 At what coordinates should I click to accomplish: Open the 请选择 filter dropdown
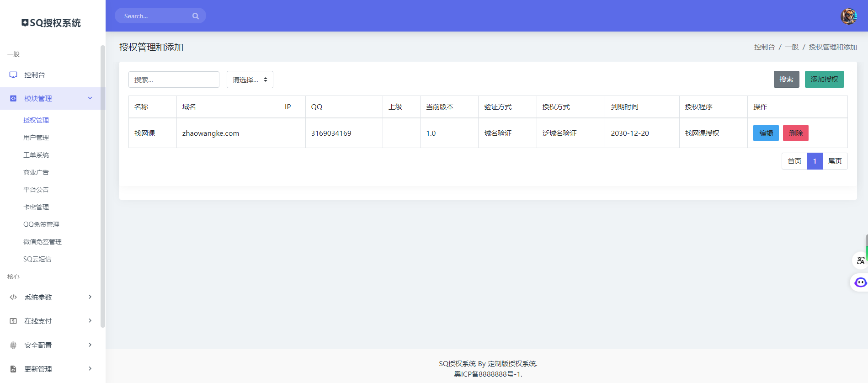250,80
